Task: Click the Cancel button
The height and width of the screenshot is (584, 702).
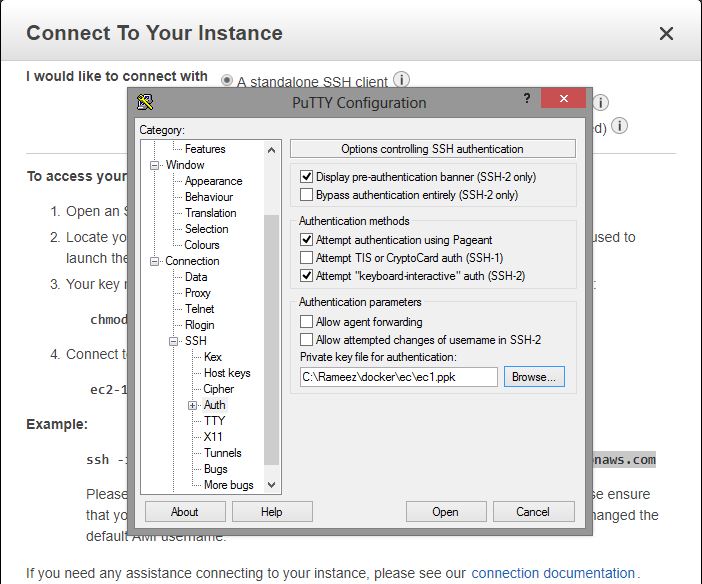Action: pos(533,512)
